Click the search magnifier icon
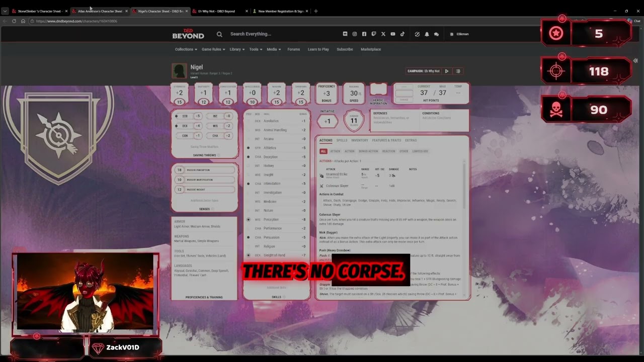The height and width of the screenshot is (362, 644). [219, 34]
